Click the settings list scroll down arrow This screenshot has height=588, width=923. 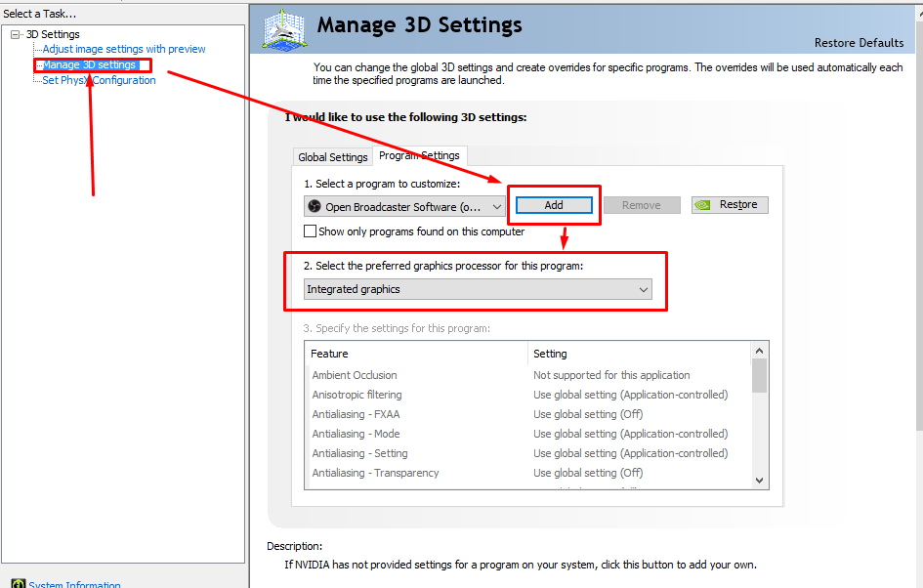pos(759,481)
